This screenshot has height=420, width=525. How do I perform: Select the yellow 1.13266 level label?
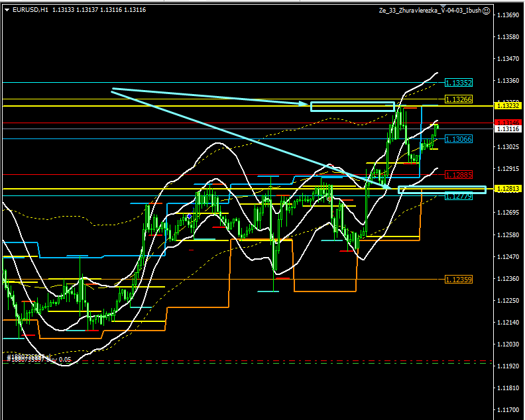459,99
